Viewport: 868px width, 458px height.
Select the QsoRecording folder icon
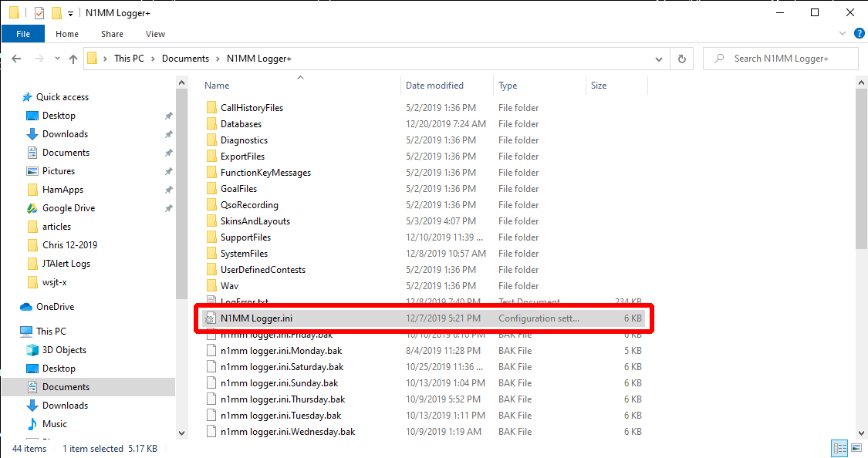[x=211, y=204]
